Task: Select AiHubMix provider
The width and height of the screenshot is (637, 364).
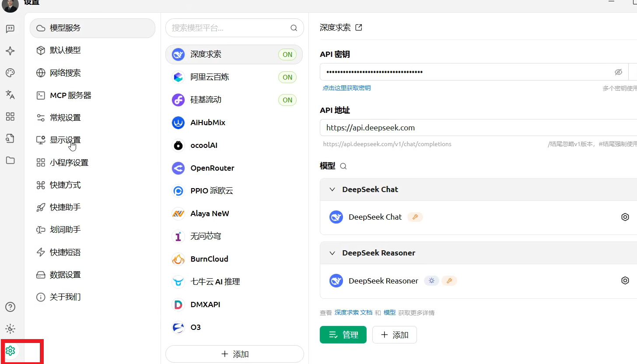Action: 234,123
